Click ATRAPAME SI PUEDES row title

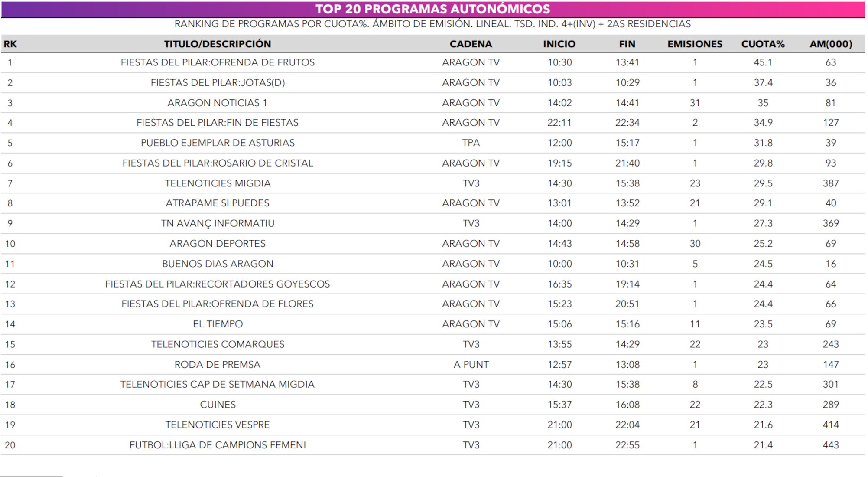click(x=218, y=203)
